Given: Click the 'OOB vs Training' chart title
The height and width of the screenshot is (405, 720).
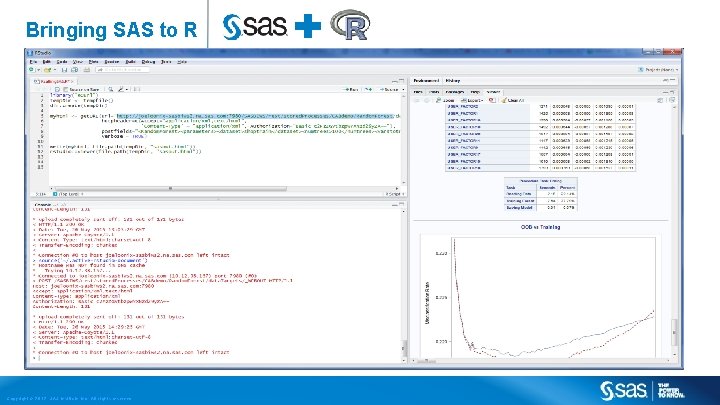Looking at the screenshot, I should (x=540, y=227).
